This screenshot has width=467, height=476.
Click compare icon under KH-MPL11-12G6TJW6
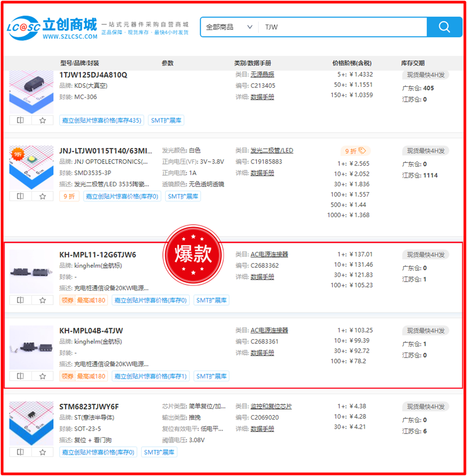tap(20, 300)
